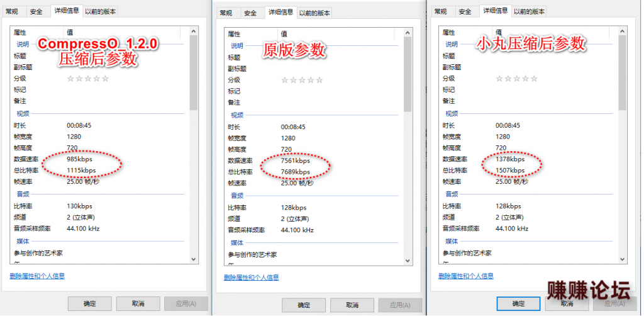Select the 7561kbps 数据速率 value
The image size is (644, 316).
coord(295,161)
